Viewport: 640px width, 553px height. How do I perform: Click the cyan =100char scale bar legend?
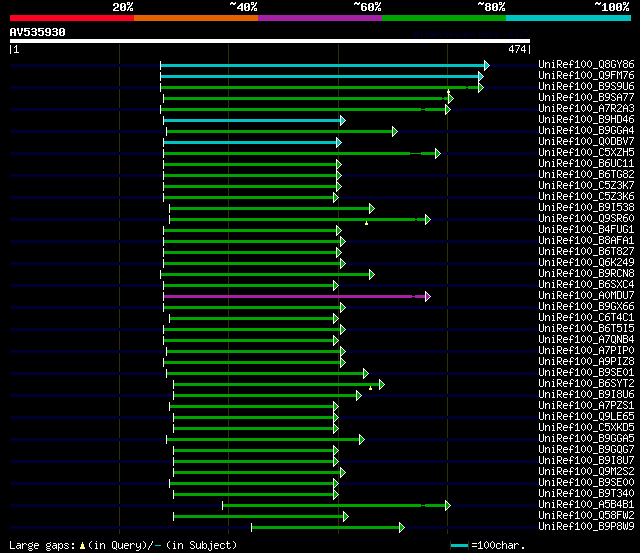(460, 546)
